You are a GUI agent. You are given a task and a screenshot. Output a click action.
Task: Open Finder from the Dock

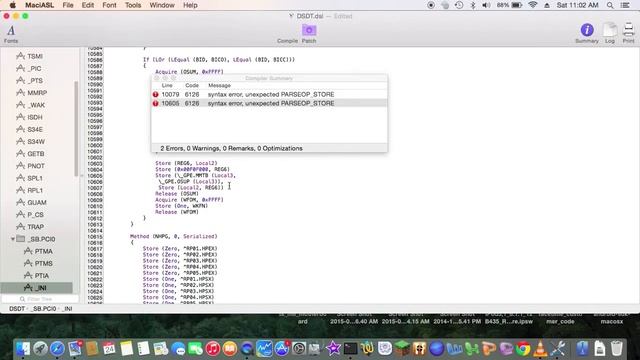point(23,349)
